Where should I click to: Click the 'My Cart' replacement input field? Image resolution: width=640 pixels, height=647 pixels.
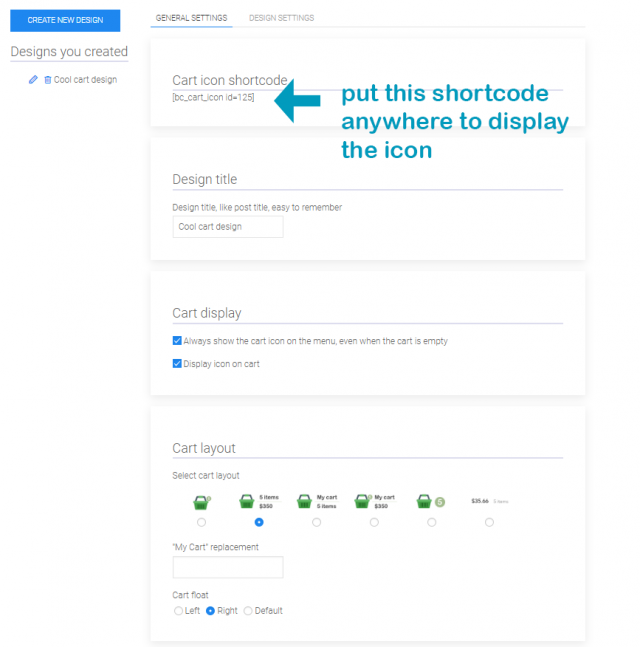[228, 567]
